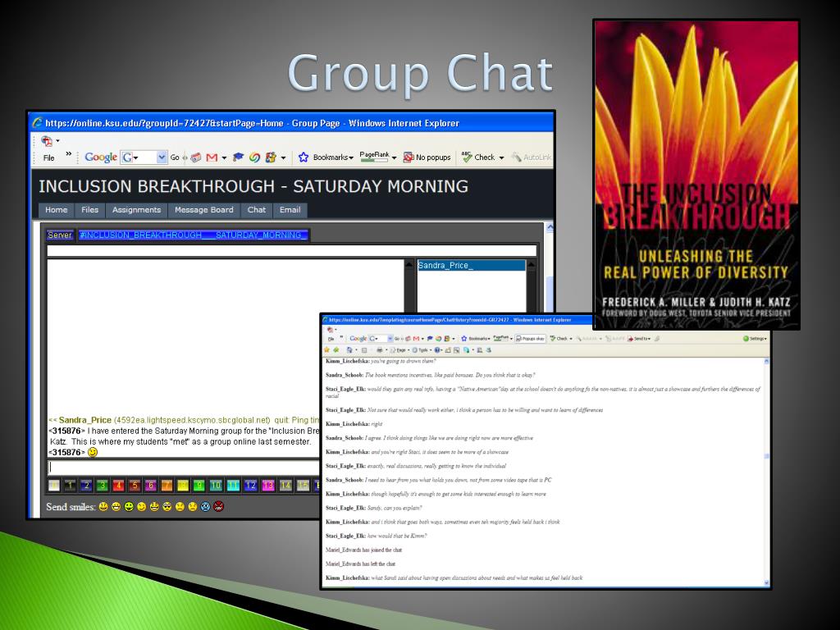Open the Files tab

tap(90, 210)
